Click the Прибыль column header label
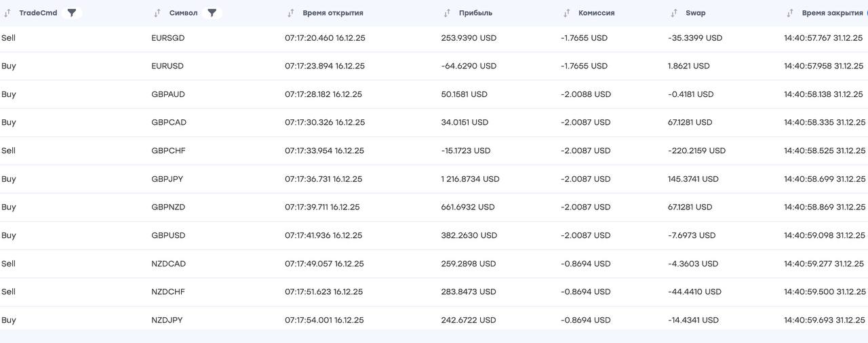 pos(475,13)
